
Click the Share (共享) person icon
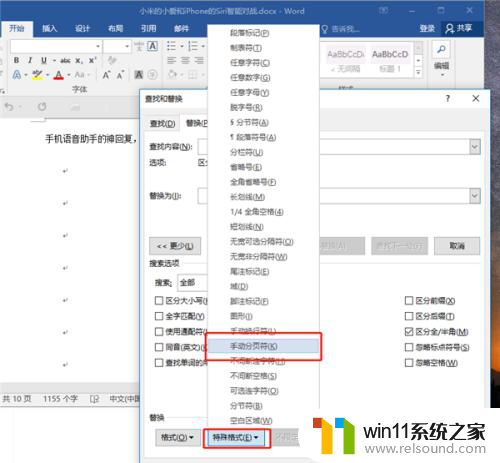(x=459, y=28)
